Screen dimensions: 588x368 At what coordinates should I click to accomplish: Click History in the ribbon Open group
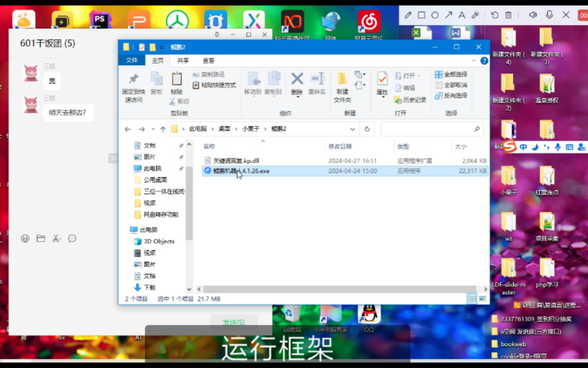click(410, 100)
